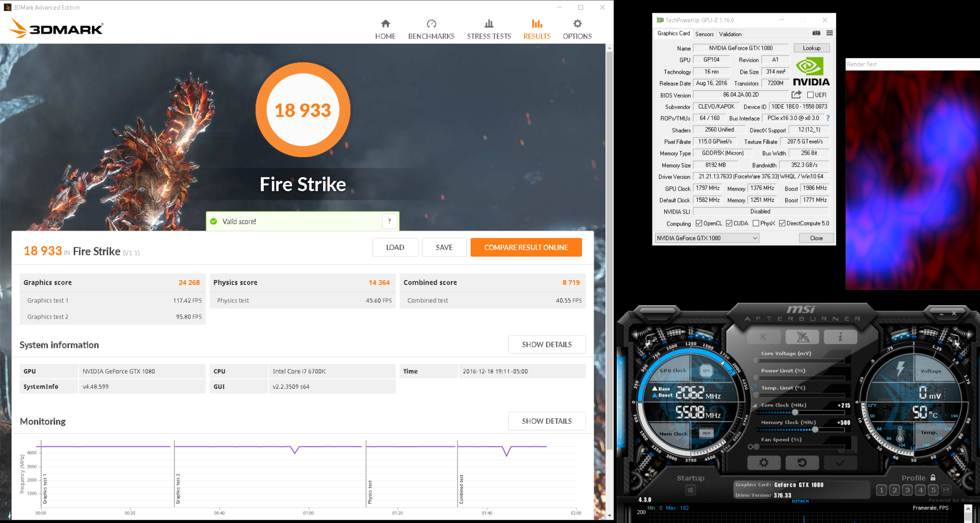Viewport: 980px width, 523px height.
Task: Switch to the Graphics Card tab in GPU-Z
Action: pos(673,33)
